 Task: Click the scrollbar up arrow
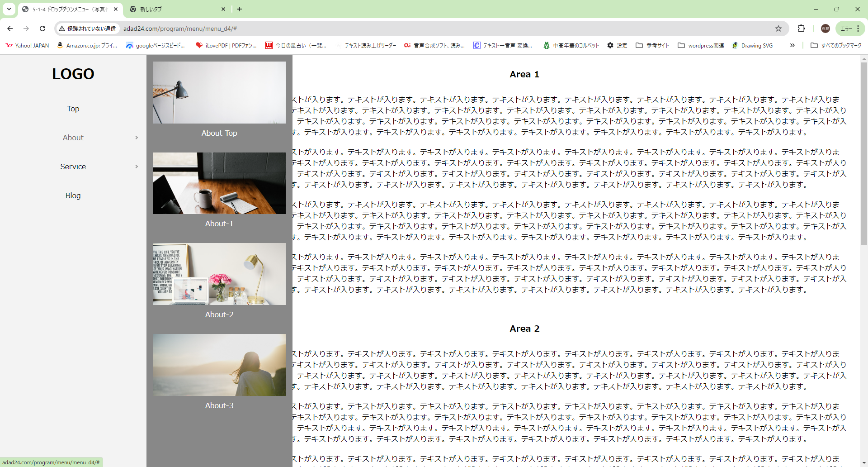864,58
